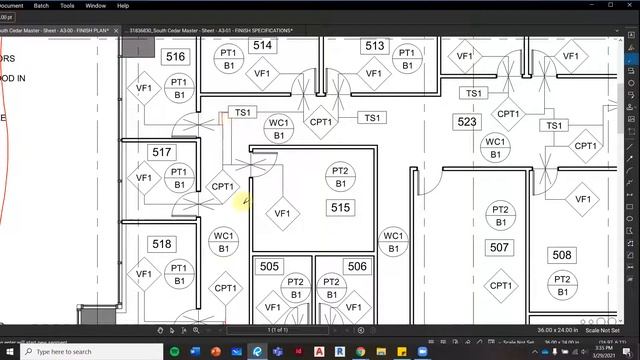The height and width of the screenshot is (360, 640).
Task: Select the Line drawing tool
Action: pyautogui.click(x=630, y=147)
